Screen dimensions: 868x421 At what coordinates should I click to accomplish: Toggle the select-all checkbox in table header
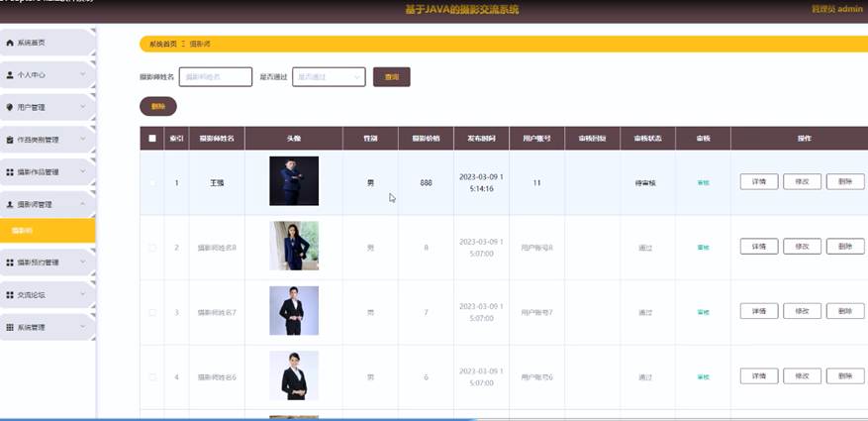pyautogui.click(x=152, y=139)
